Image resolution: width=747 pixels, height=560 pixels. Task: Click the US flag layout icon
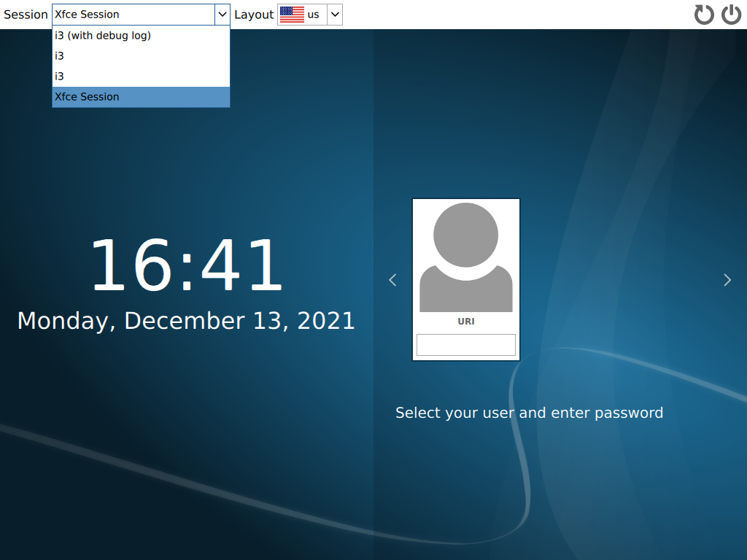pyautogui.click(x=292, y=15)
